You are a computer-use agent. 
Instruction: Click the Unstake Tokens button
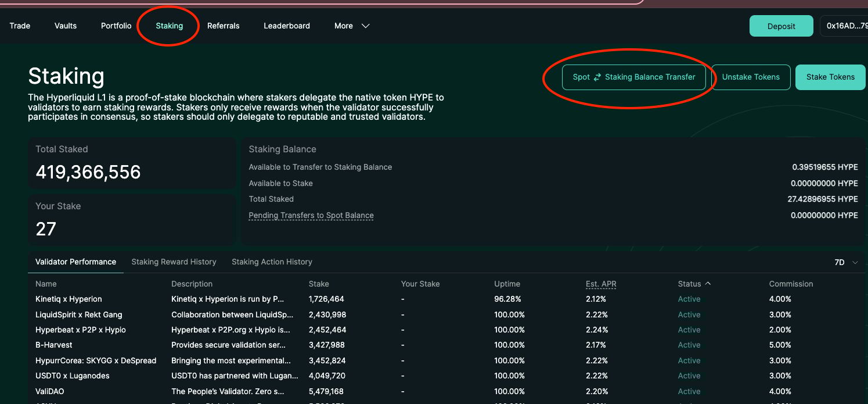[751, 77]
